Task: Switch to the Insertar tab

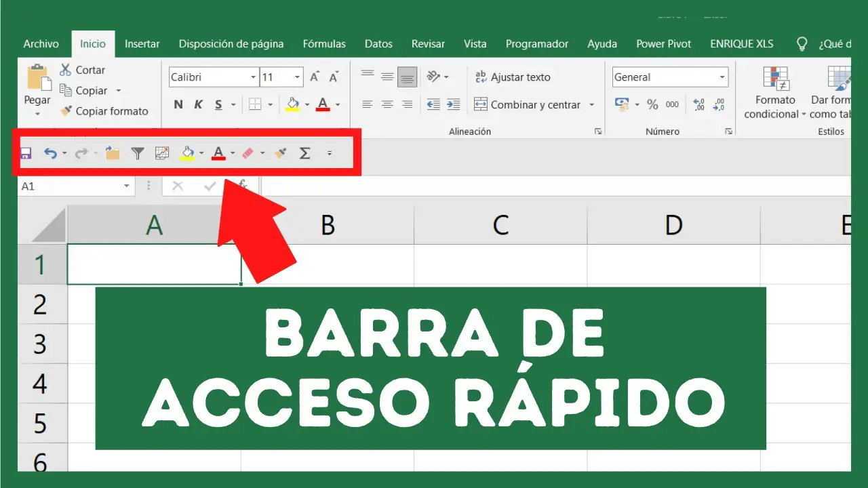Action: (142, 44)
